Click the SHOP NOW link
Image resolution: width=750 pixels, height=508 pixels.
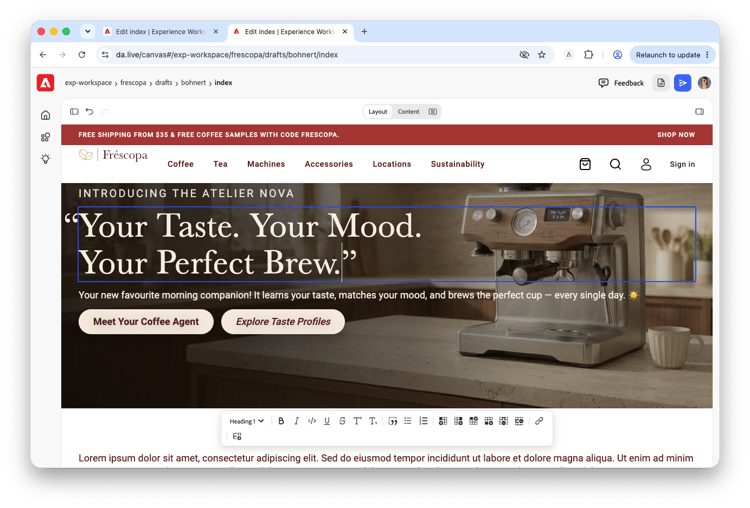coord(676,135)
